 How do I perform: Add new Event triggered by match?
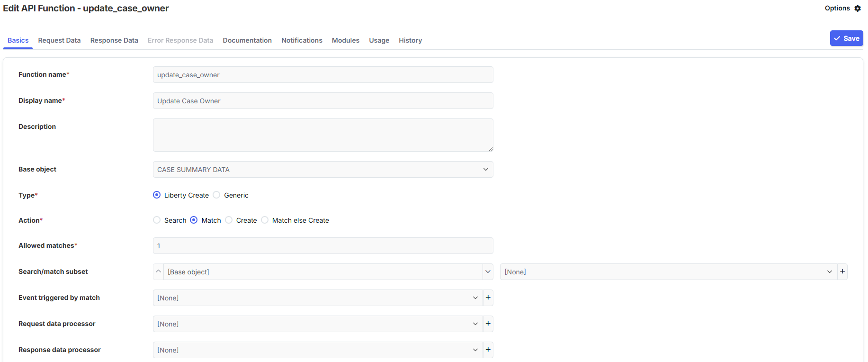coord(488,298)
